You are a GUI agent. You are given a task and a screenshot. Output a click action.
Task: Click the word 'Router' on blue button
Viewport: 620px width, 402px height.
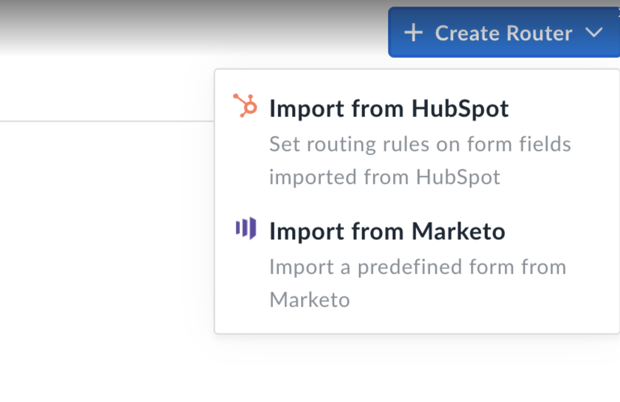[x=539, y=33]
